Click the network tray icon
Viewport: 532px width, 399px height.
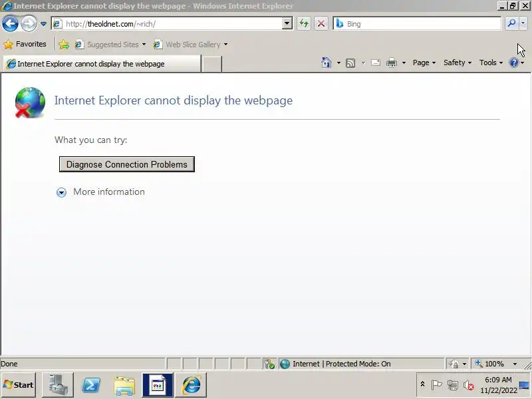pos(453,385)
